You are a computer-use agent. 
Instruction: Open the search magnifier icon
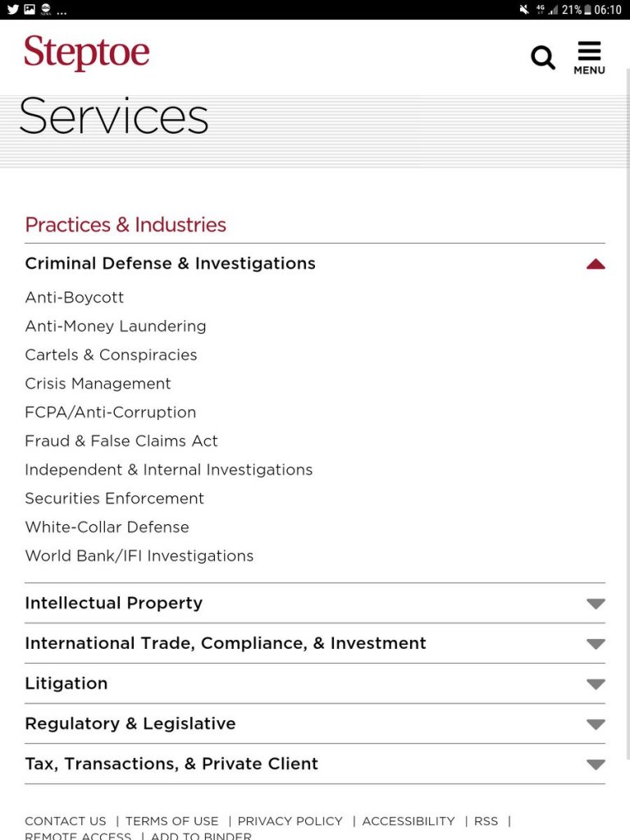coord(543,57)
